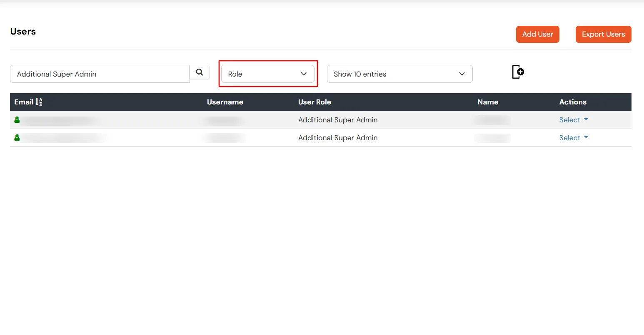Click the add-file icon beside entries dropdown
Viewport: 644px width, 335px height.
pos(518,72)
